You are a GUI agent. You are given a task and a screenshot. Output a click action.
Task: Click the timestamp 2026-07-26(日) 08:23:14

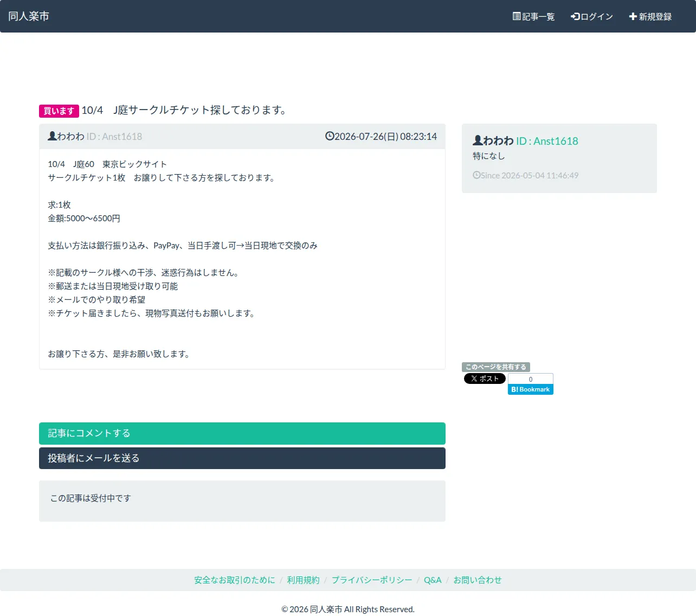tap(385, 137)
